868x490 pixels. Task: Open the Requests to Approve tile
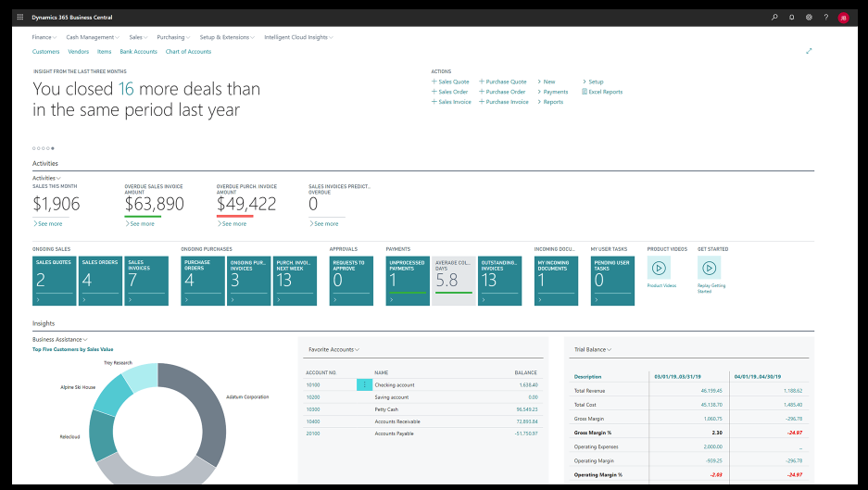pyautogui.click(x=351, y=281)
